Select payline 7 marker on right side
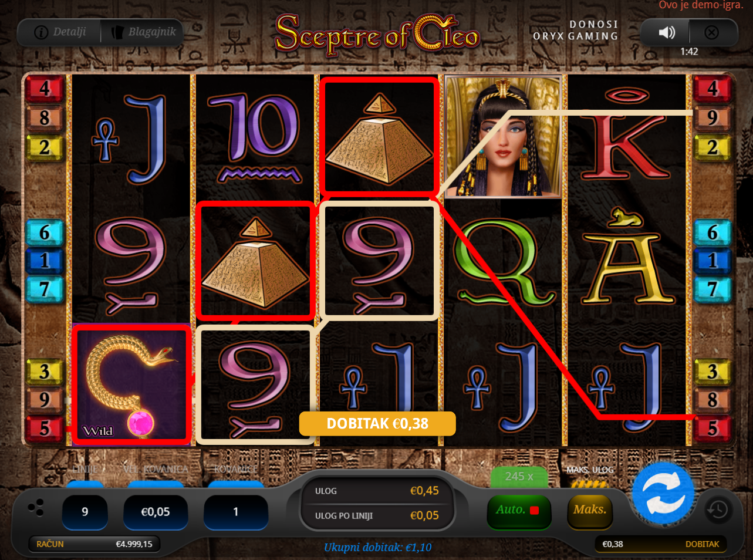 click(x=712, y=289)
